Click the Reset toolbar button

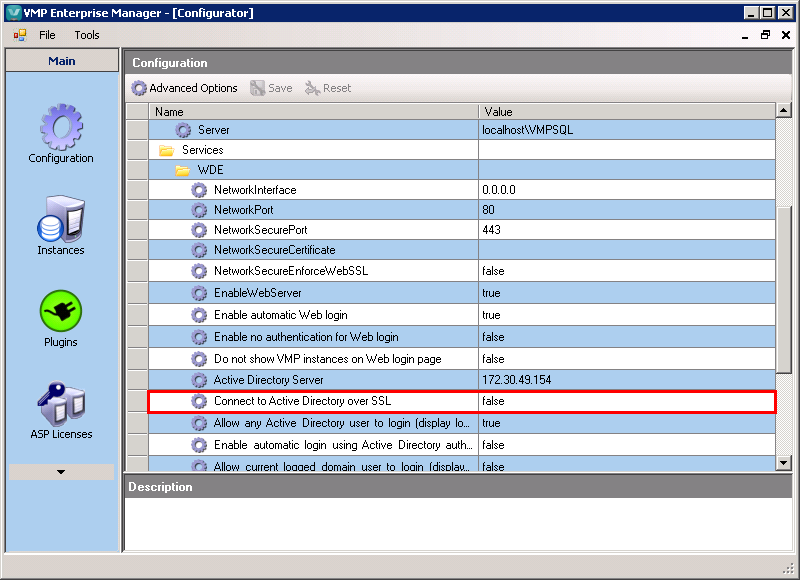(x=328, y=88)
